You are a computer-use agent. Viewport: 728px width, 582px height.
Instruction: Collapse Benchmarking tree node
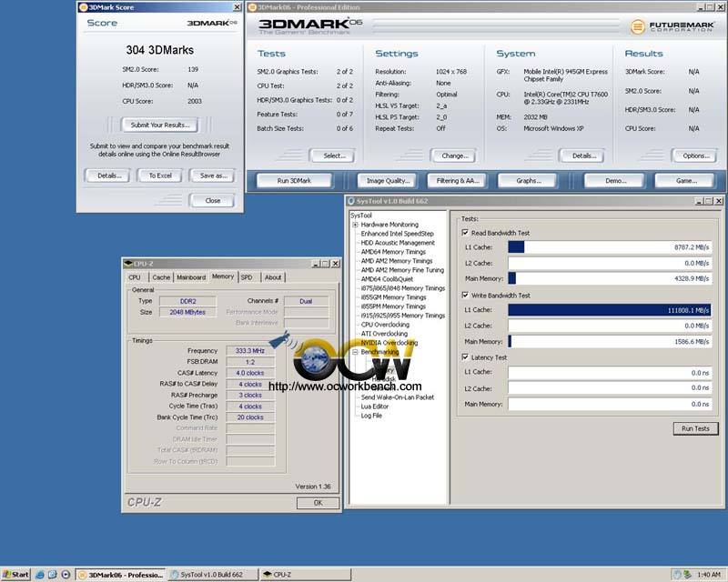coord(355,352)
